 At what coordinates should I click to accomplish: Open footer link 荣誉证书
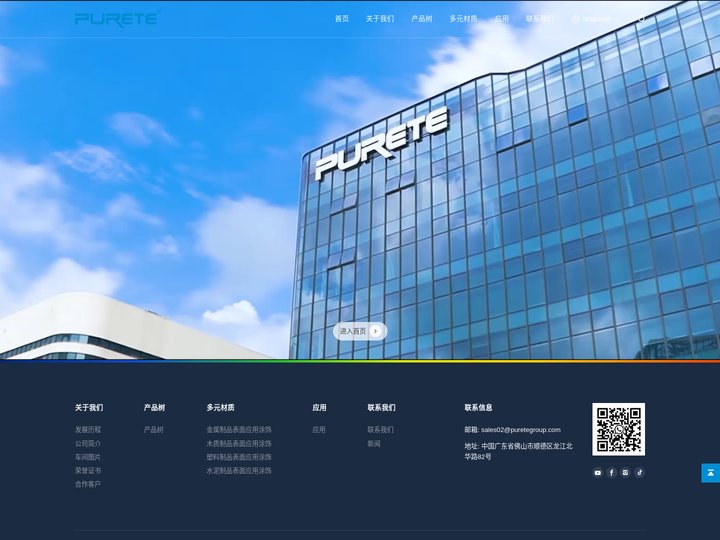(88, 471)
